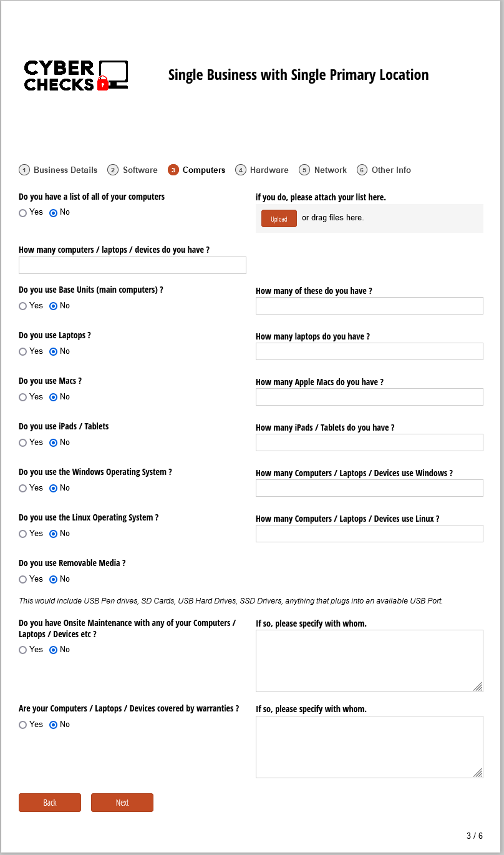Screen dimensions: 504x855
Task: Focus the Linux device count field
Action: click(369, 534)
